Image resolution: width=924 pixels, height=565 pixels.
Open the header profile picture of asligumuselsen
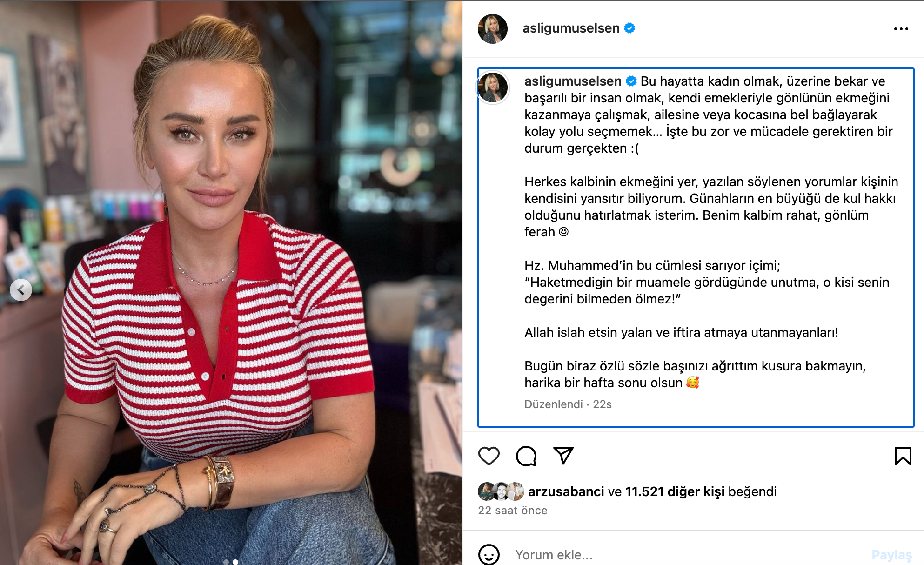click(x=493, y=29)
